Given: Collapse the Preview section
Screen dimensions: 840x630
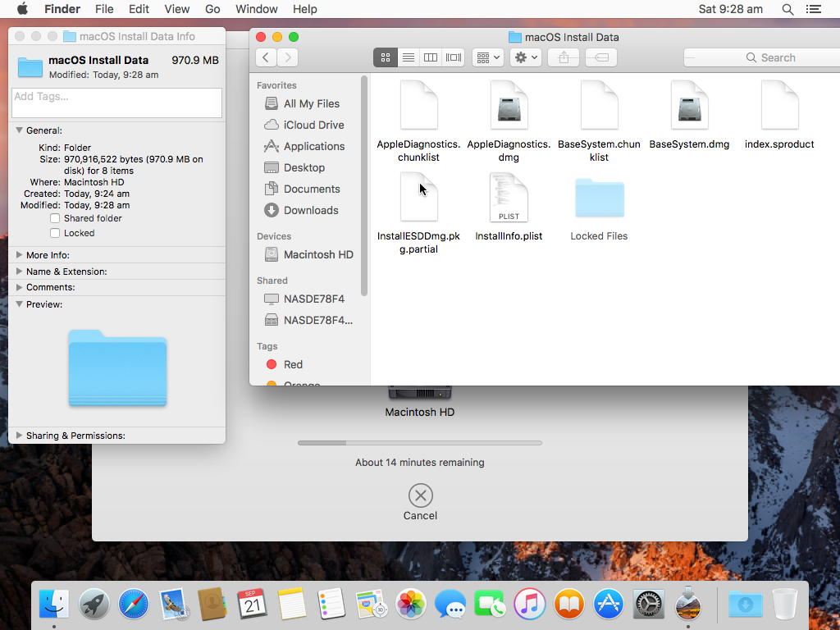Looking at the screenshot, I should click(20, 304).
